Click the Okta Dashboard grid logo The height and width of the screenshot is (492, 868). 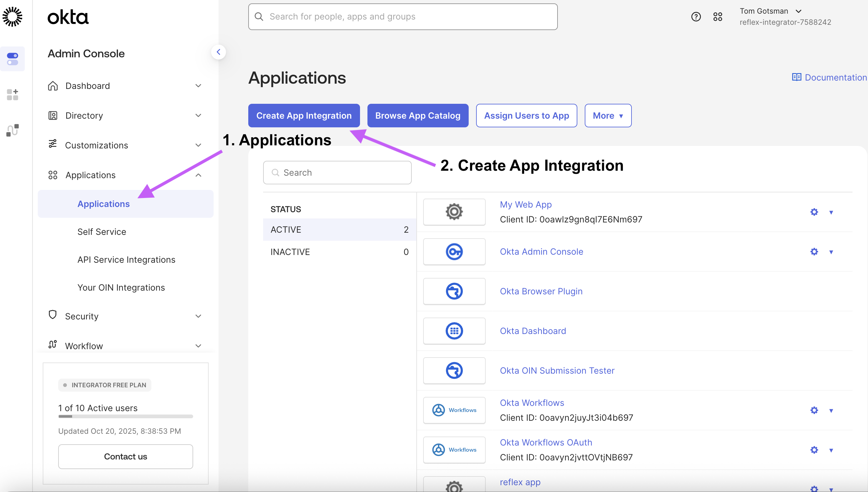coord(454,331)
